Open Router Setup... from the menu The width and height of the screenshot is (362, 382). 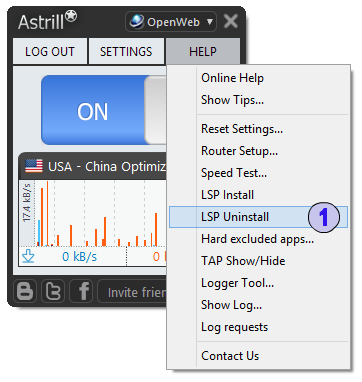coord(258,151)
